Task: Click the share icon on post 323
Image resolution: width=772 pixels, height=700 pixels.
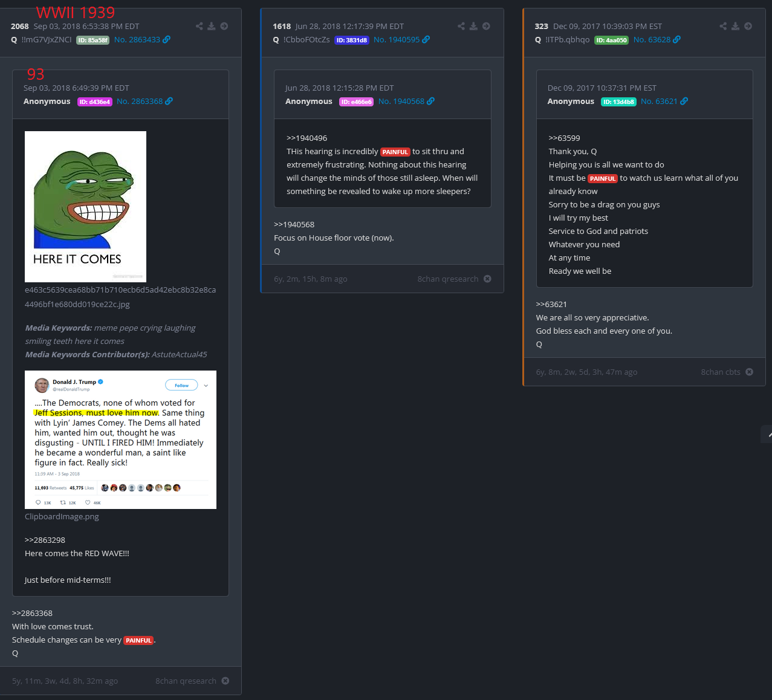Action: point(723,26)
